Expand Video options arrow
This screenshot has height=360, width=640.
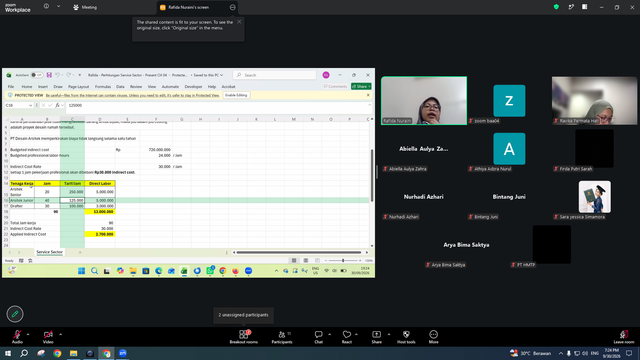point(60,334)
